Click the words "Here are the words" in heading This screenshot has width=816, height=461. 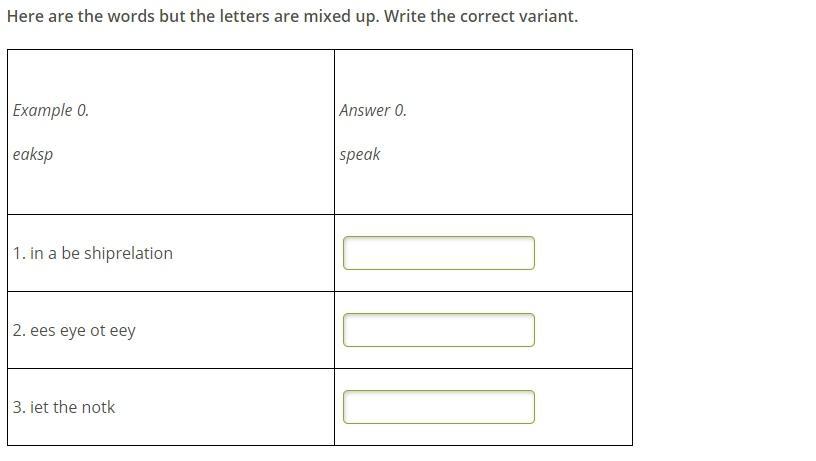coord(80,17)
